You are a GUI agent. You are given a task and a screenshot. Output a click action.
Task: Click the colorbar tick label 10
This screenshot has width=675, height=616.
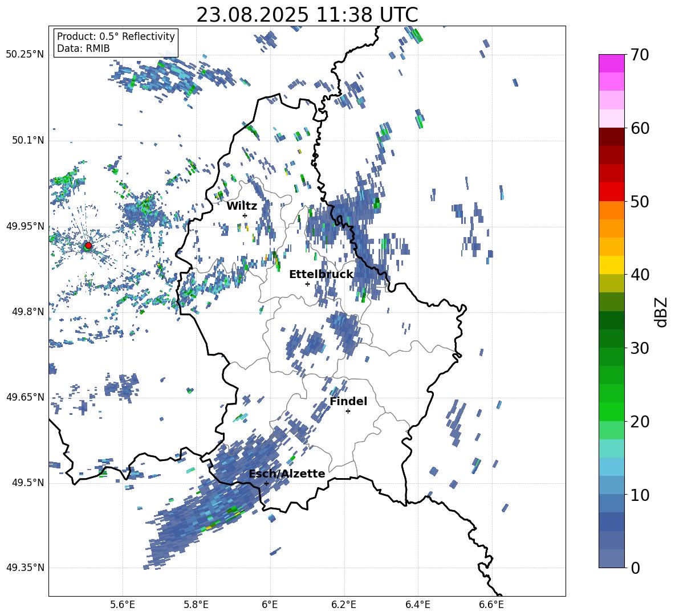point(640,495)
